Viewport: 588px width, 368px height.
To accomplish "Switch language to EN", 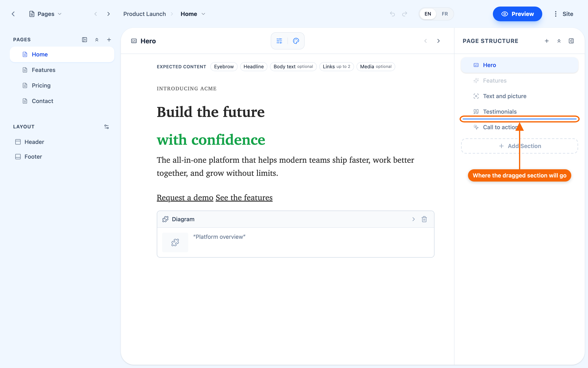I will pos(428,14).
